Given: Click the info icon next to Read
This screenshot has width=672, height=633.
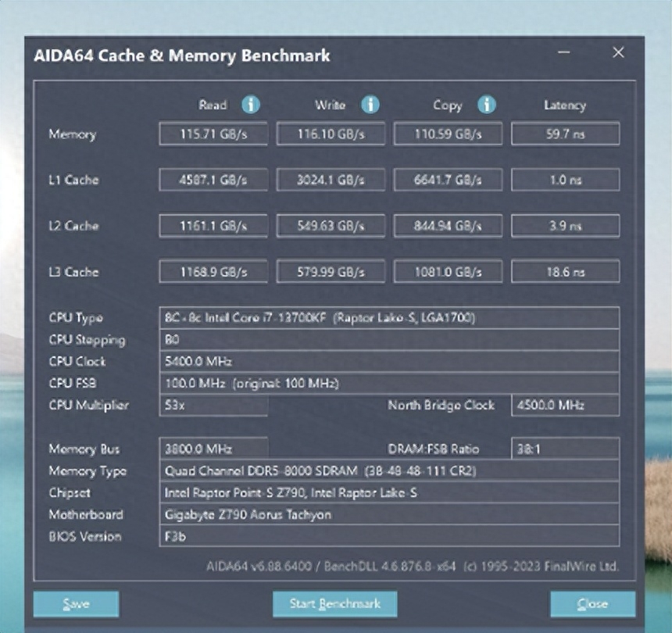Looking at the screenshot, I should tap(251, 105).
